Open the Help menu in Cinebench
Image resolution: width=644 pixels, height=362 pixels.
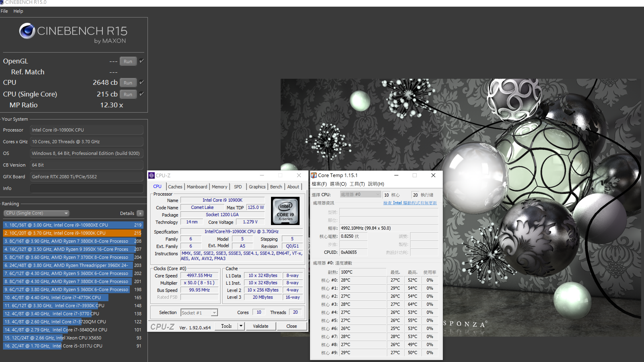tap(18, 11)
